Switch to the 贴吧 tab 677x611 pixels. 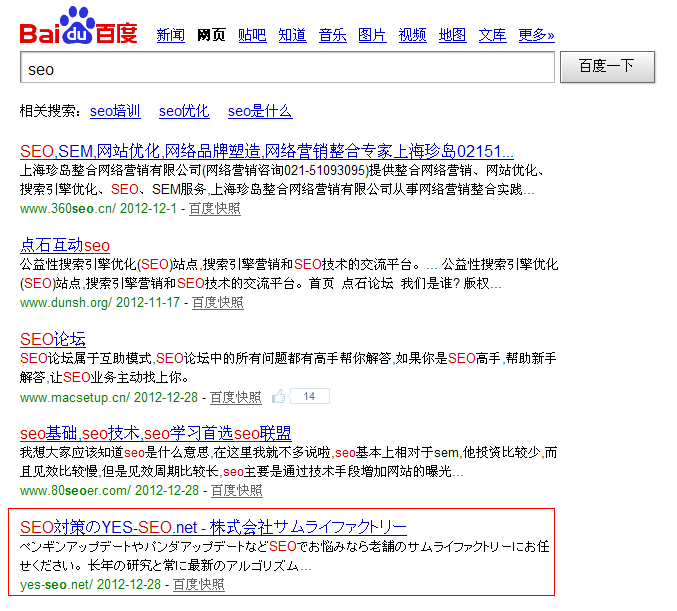[x=252, y=35]
